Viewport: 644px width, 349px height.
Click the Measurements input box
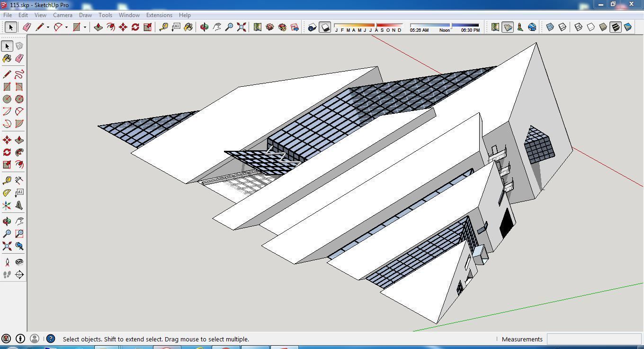594,339
